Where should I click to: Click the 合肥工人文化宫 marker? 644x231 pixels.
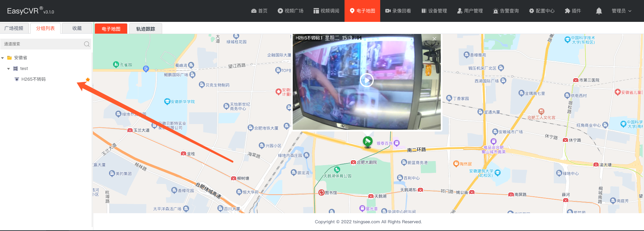click(541, 111)
